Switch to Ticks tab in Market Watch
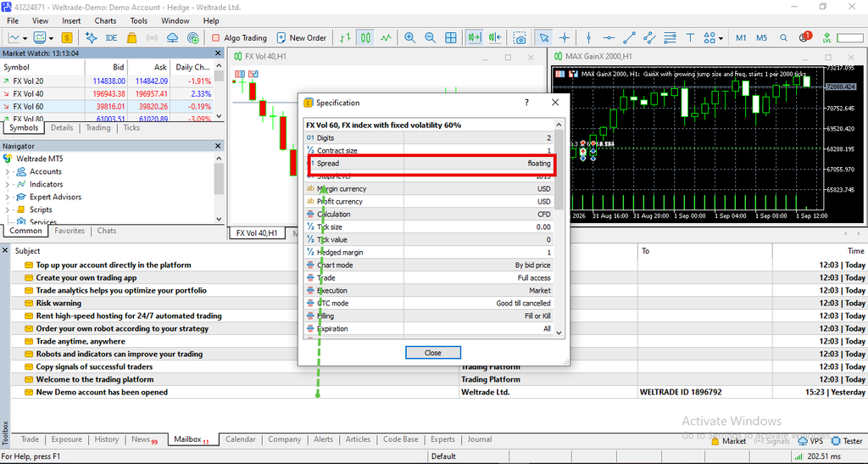The width and height of the screenshot is (868, 464). tap(131, 128)
